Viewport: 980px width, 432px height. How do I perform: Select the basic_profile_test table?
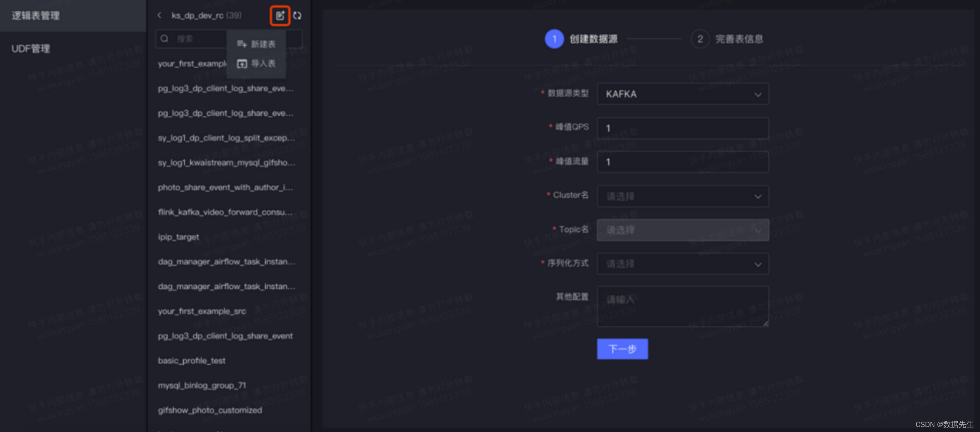[x=191, y=361]
